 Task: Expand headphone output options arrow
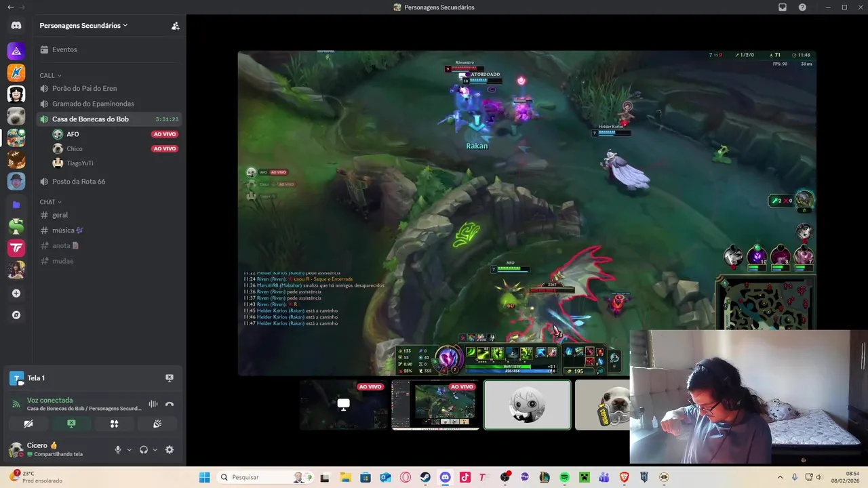tap(155, 449)
